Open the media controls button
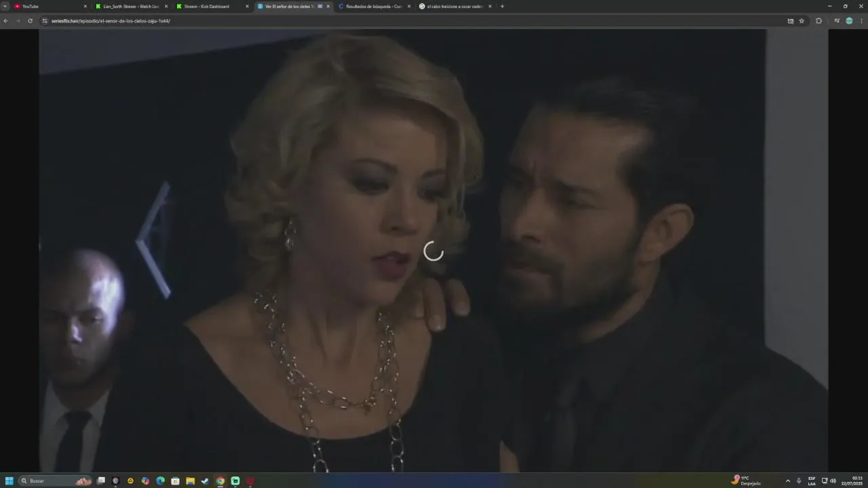The image size is (868, 488). click(x=837, y=21)
